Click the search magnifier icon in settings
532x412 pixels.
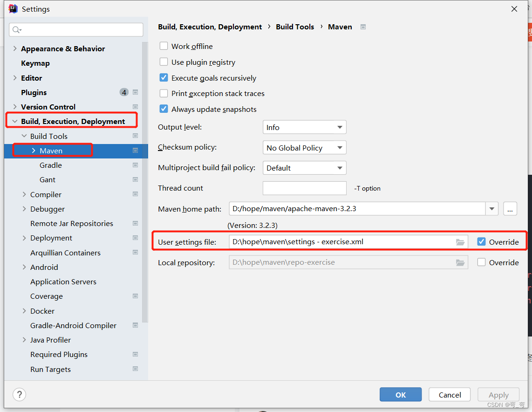[17, 30]
